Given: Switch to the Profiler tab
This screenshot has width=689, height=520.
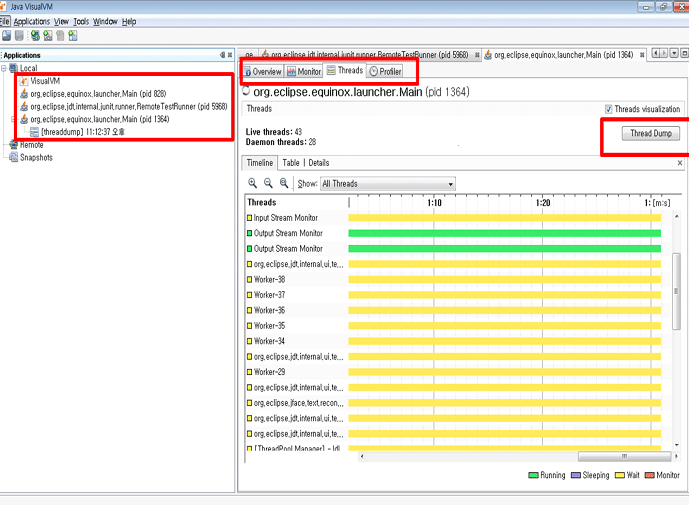Looking at the screenshot, I should 385,71.
